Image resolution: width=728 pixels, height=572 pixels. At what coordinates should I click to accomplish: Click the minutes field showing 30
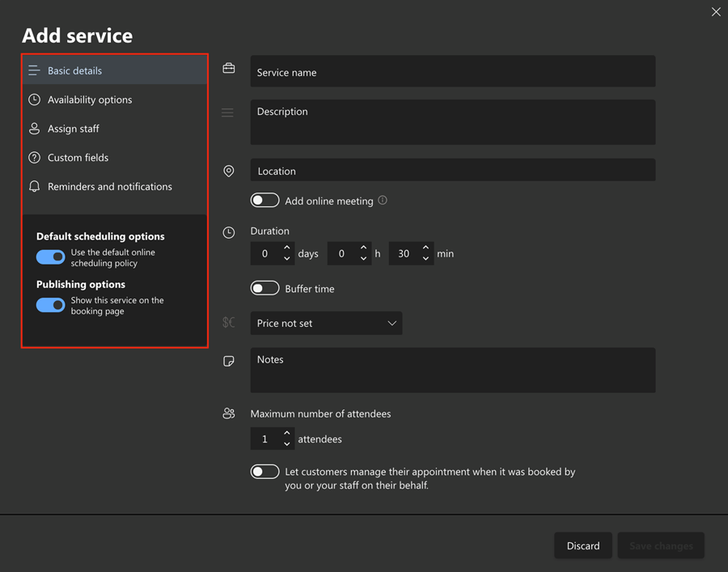click(412, 253)
